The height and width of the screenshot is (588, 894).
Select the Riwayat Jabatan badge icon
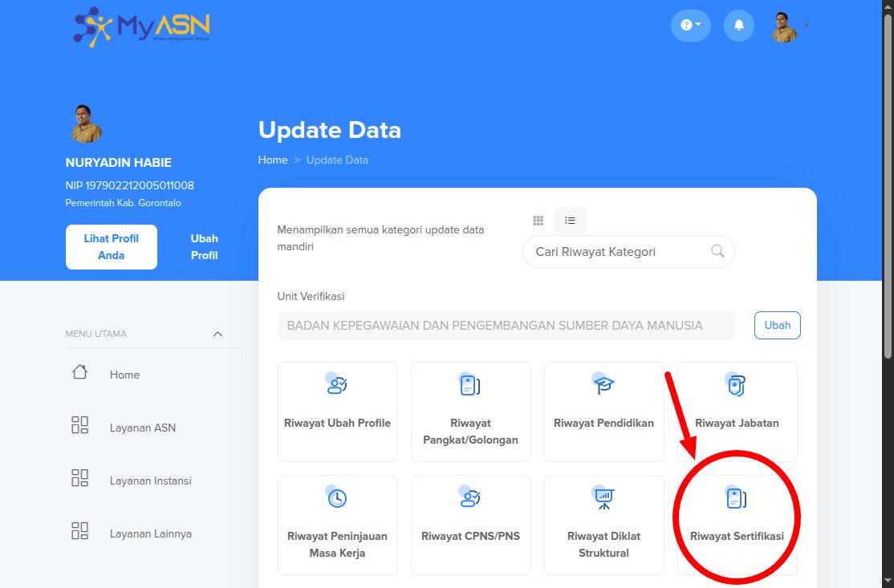[x=736, y=386]
